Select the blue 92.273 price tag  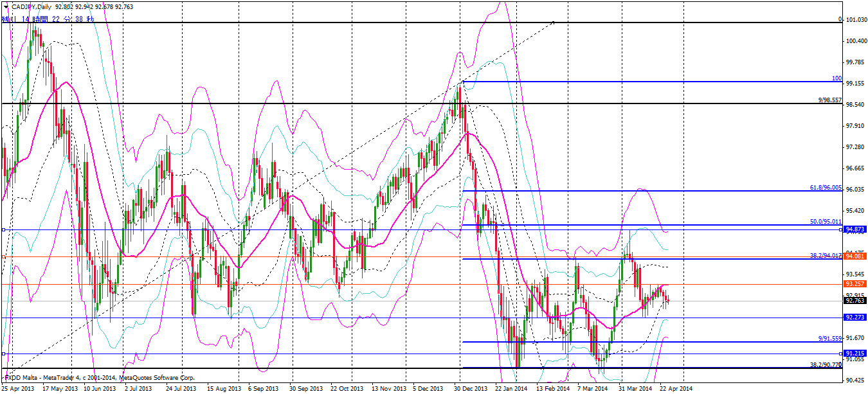[855, 317]
